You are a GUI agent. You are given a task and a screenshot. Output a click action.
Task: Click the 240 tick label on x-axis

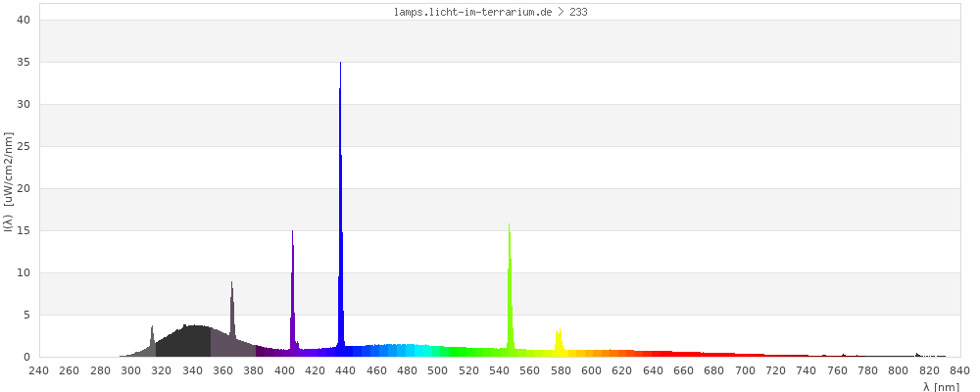coord(39,370)
